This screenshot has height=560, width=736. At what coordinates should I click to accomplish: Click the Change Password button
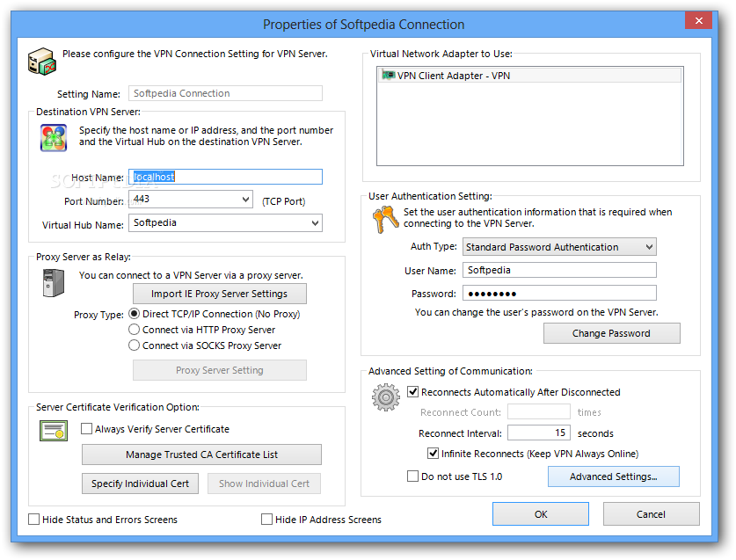click(612, 333)
